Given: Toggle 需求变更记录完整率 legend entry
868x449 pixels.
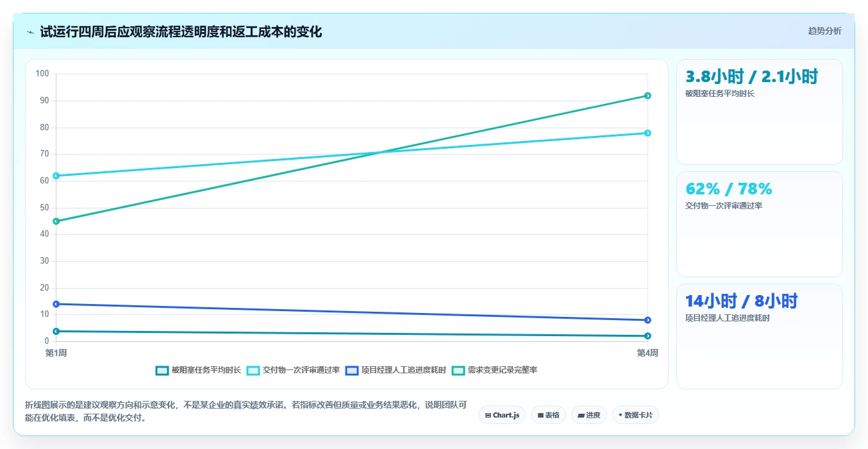Looking at the screenshot, I should pyautogui.click(x=494, y=370).
